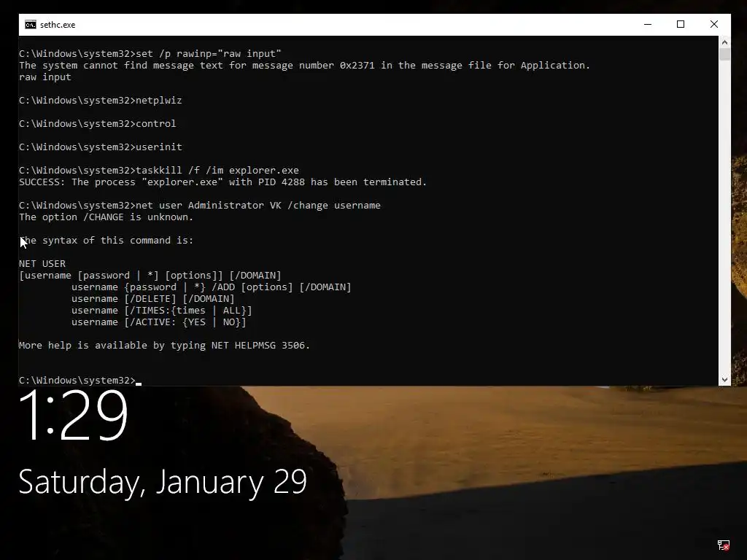This screenshot has width=747, height=560.
Task: Click the 'username [/DELETE]' syntax line
Action: pos(153,298)
